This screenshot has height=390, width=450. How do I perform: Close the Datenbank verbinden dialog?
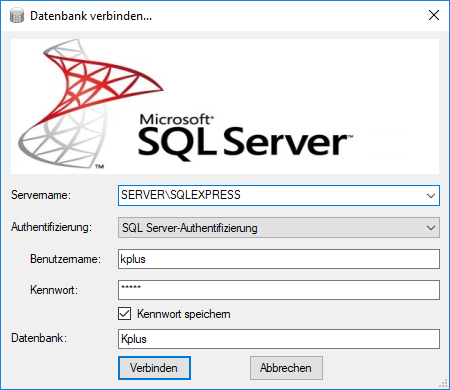[x=434, y=15]
